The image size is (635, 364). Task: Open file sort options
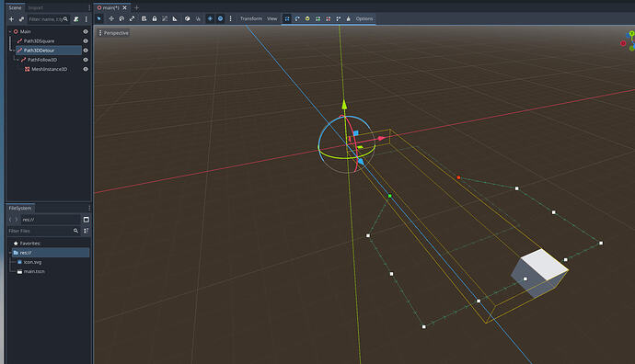pos(87,231)
